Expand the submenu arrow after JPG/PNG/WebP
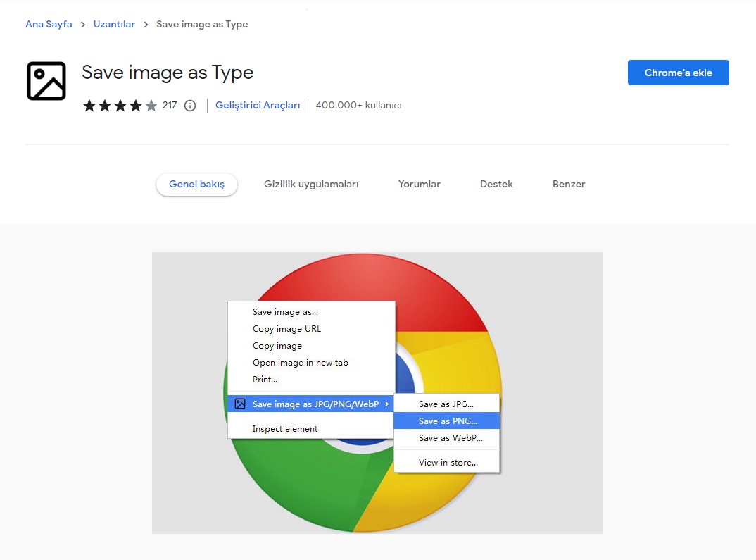 click(x=386, y=404)
